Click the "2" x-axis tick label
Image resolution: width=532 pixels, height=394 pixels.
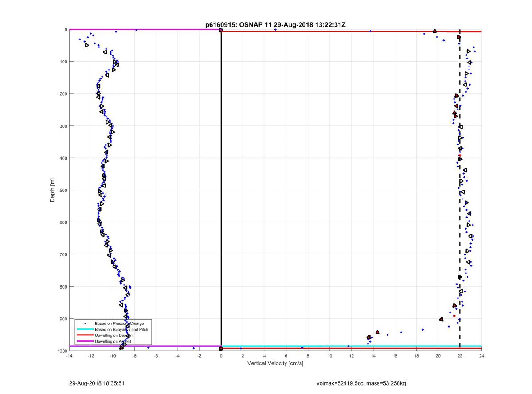coord(243,355)
